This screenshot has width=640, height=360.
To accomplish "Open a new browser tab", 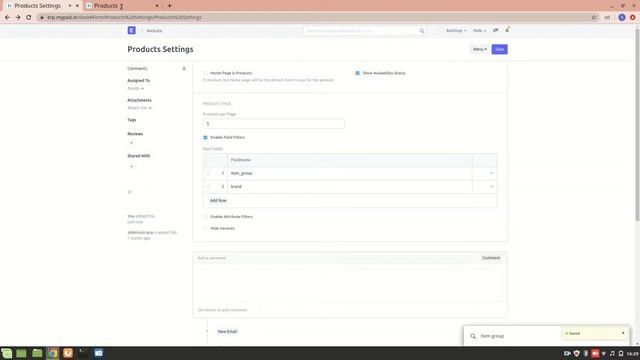I will pyautogui.click(x=169, y=6).
